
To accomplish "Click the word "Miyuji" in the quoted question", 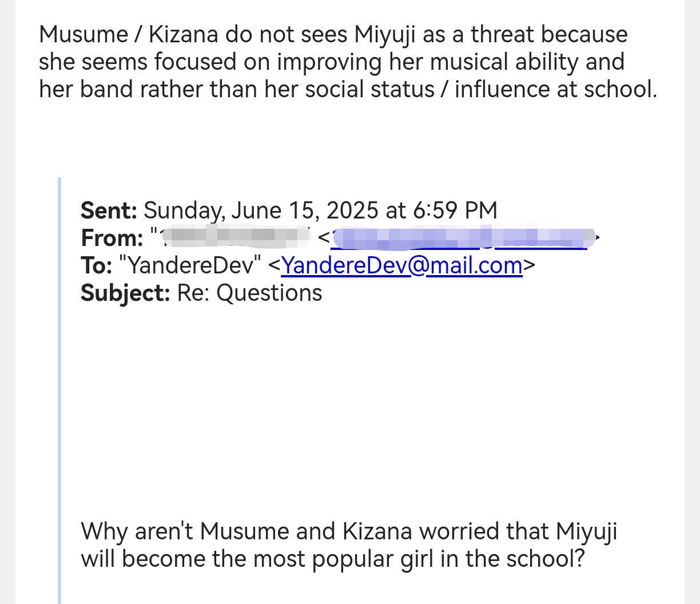I will click(586, 531).
